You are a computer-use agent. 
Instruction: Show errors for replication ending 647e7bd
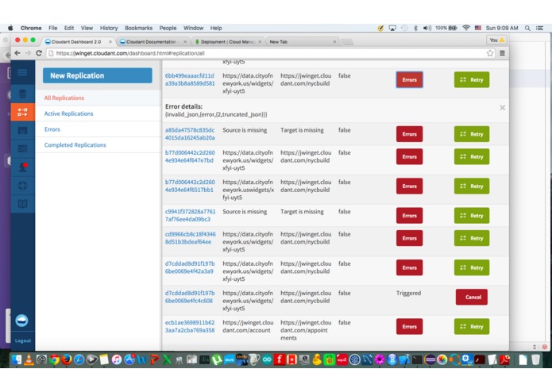coord(409,156)
